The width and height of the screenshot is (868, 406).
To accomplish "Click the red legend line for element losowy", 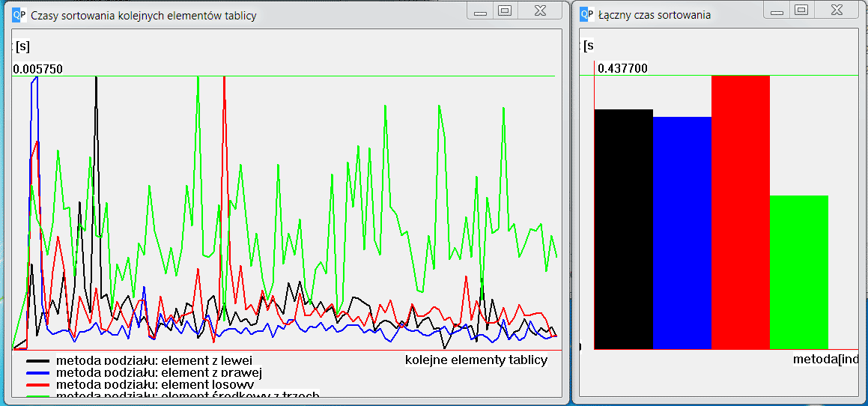I will click(38, 384).
